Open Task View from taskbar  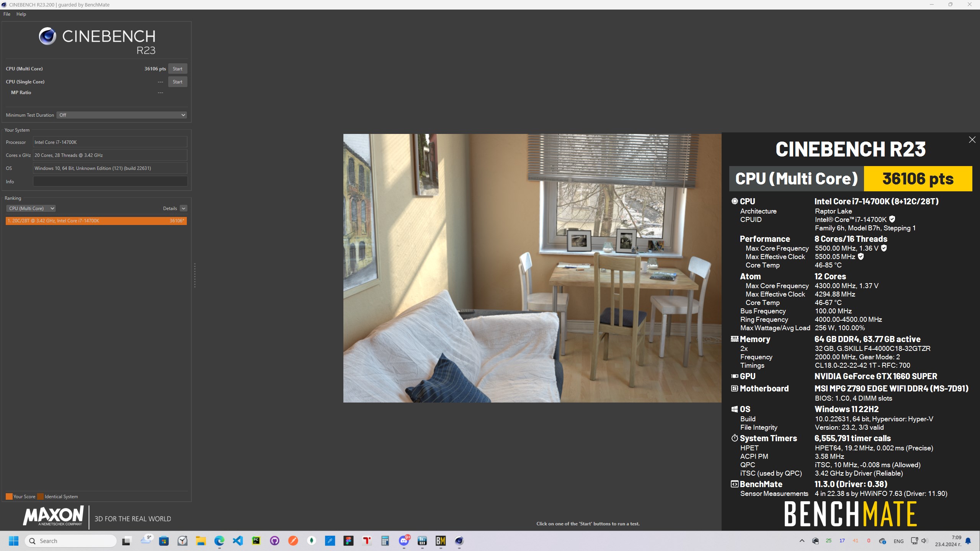[x=126, y=541]
